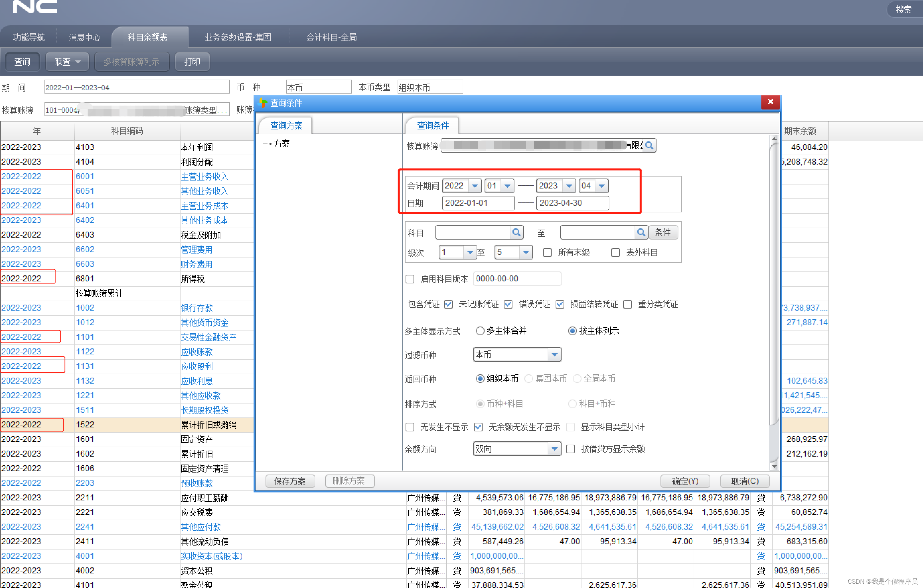Click the search icon in 核算账簿 field
This screenshot has width=923, height=588.
(649, 146)
